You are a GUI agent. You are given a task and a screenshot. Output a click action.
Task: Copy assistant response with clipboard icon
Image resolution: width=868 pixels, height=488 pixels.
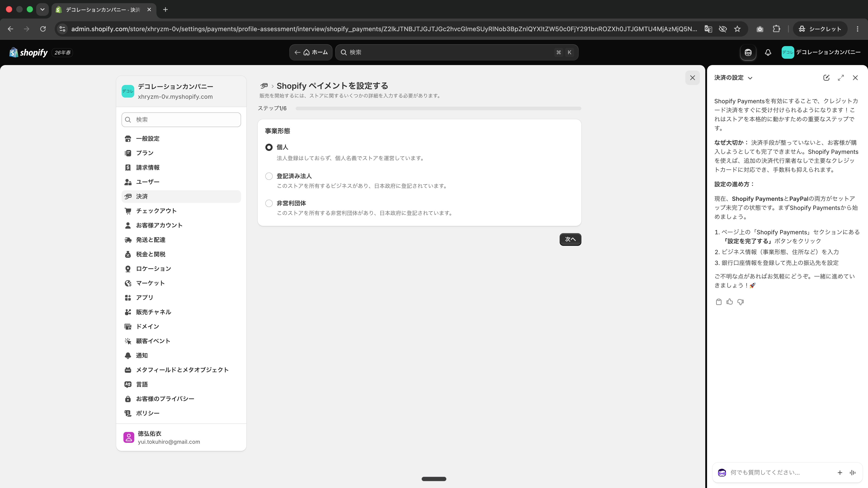718,302
